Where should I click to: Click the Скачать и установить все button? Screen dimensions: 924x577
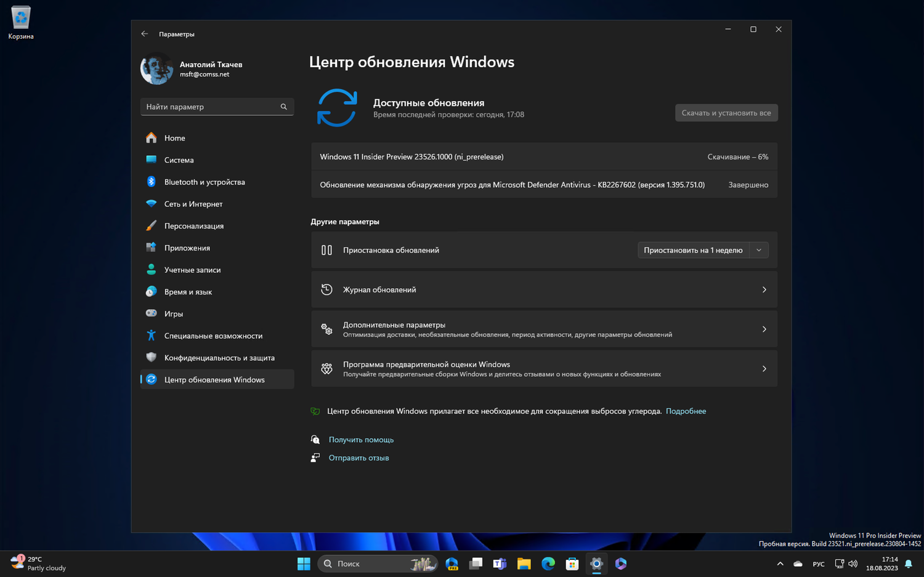pos(726,113)
